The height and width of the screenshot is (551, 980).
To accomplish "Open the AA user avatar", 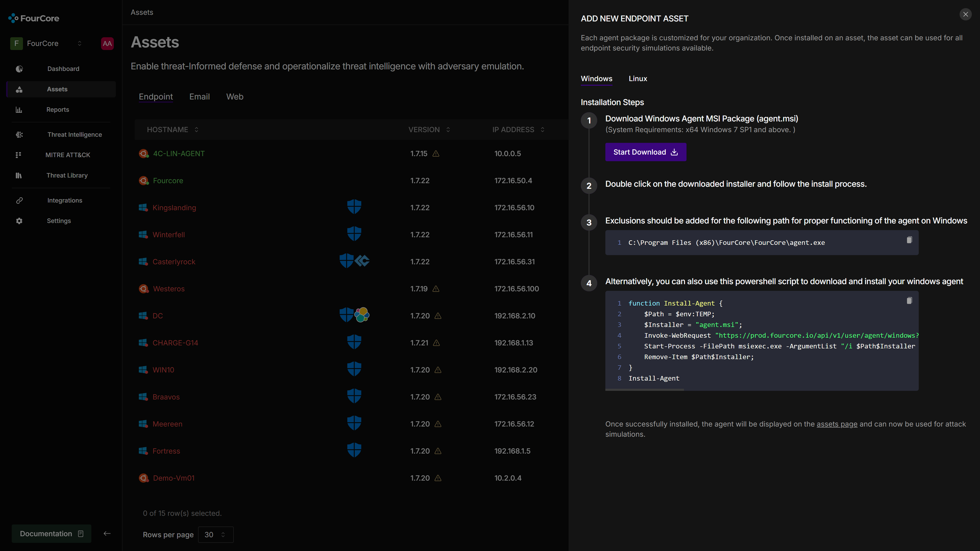I will tap(107, 43).
